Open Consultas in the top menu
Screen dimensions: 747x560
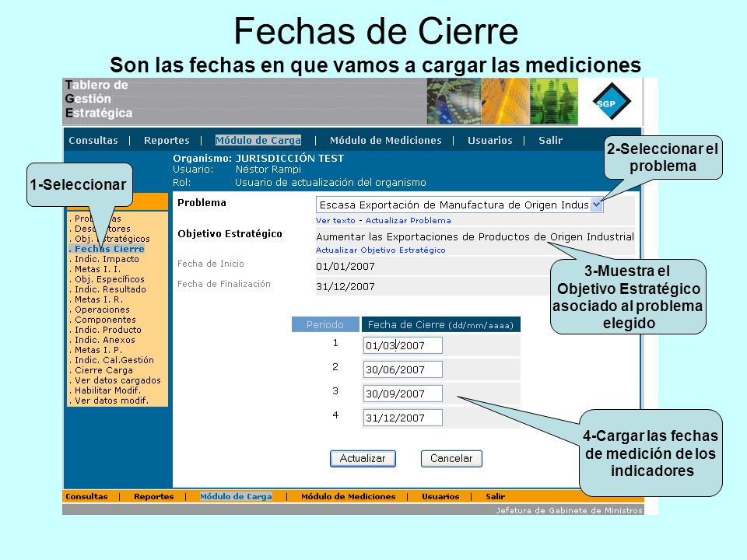(x=93, y=141)
